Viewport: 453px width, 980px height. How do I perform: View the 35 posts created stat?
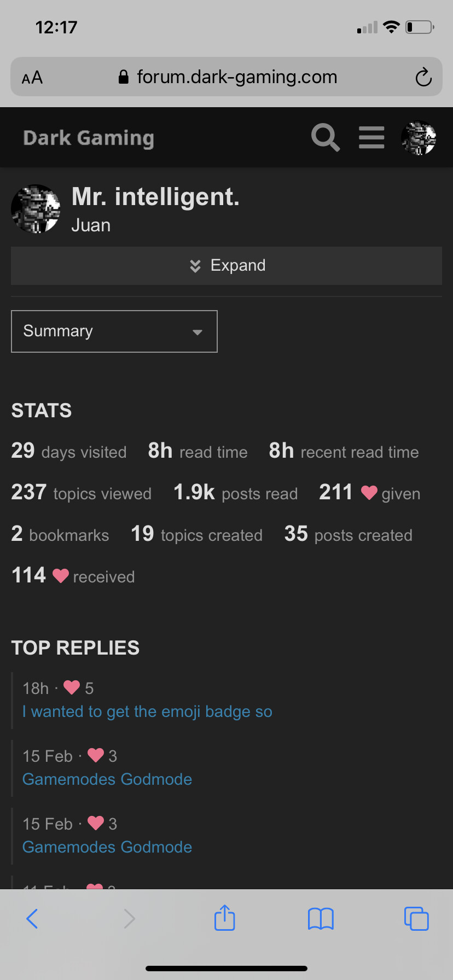click(x=349, y=534)
